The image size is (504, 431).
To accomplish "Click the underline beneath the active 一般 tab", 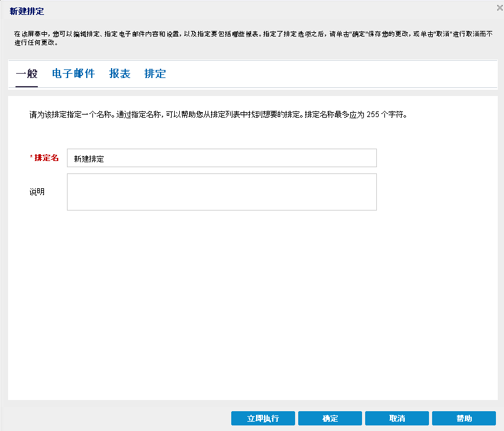I will coord(27,87).
